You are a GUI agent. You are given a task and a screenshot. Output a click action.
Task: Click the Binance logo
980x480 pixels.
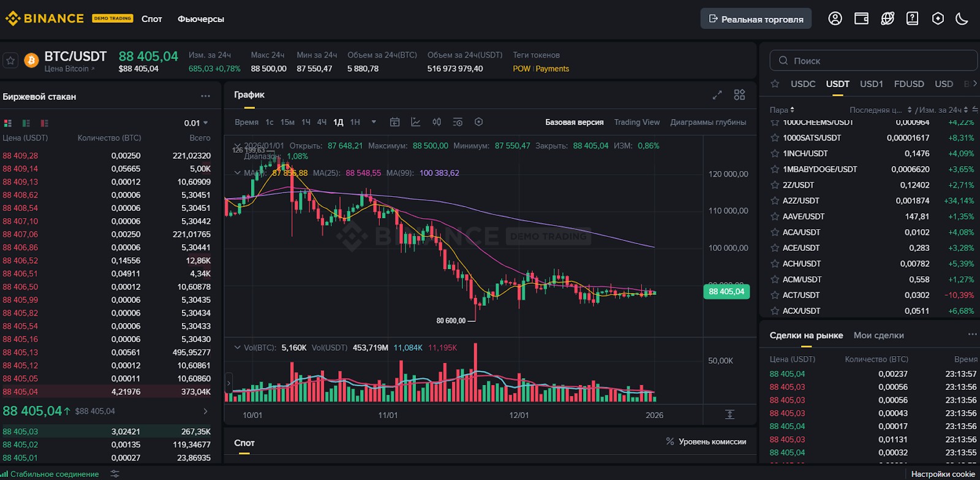[x=44, y=18]
